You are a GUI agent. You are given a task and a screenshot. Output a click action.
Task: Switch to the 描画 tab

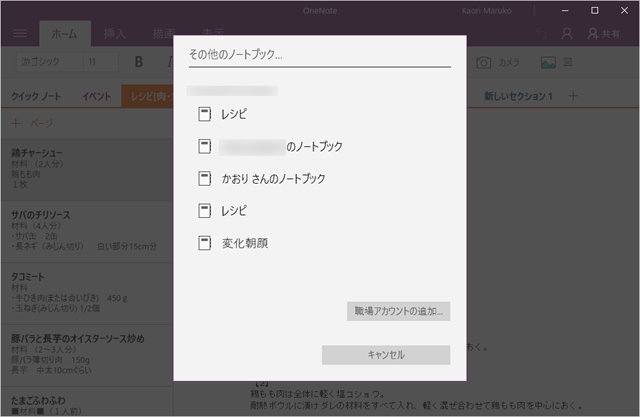click(x=164, y=34)
